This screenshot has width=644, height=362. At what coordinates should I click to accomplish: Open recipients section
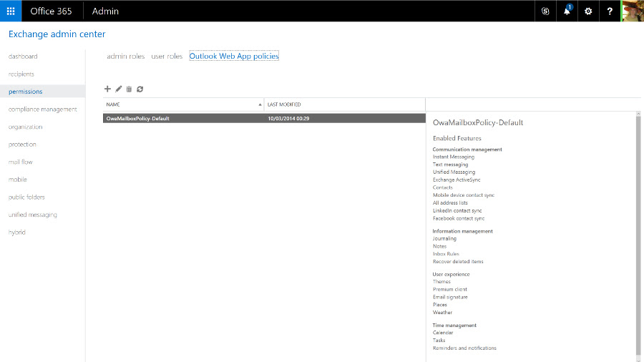pyautogui.click(x=21, y=74)
